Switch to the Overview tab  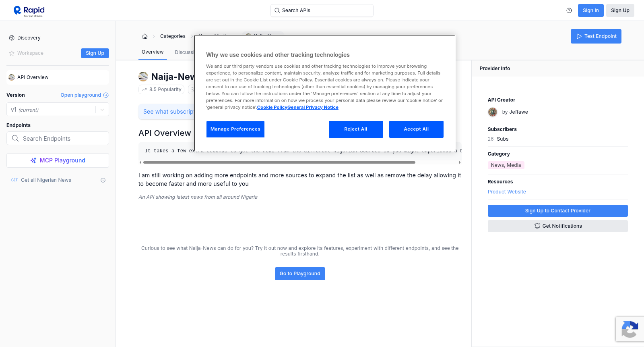pyautogui.click(x=153, y=52)
